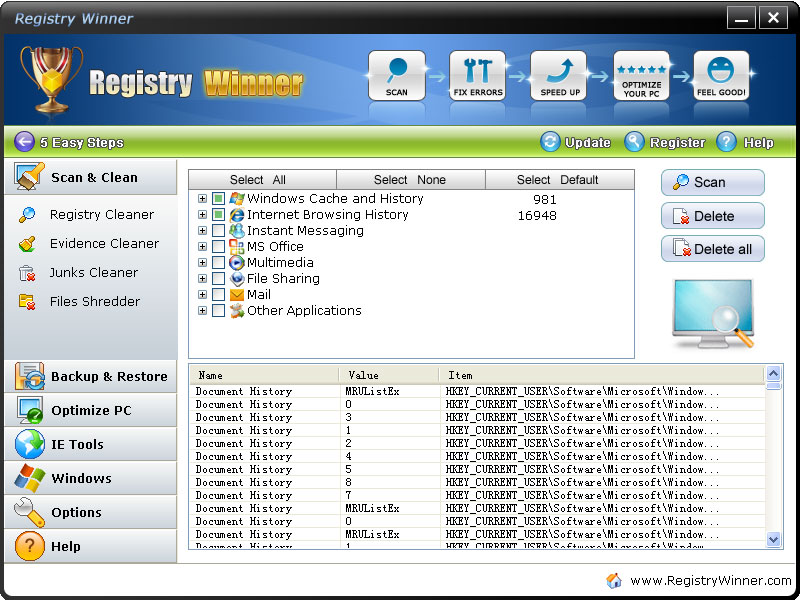This screenshot has height=600, width=800.
Task: Click the Select None button
Action: (x=411, y=180)
